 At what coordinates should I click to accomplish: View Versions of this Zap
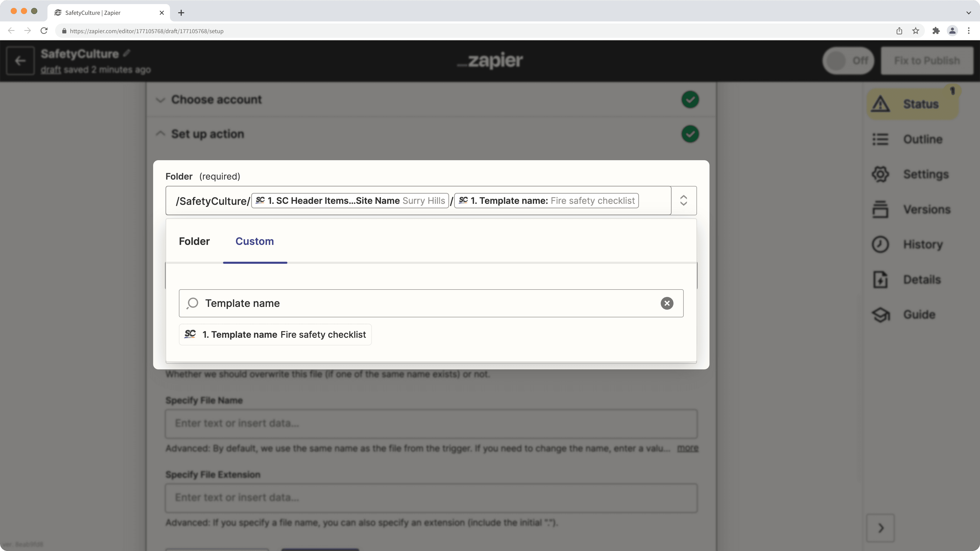913,209
